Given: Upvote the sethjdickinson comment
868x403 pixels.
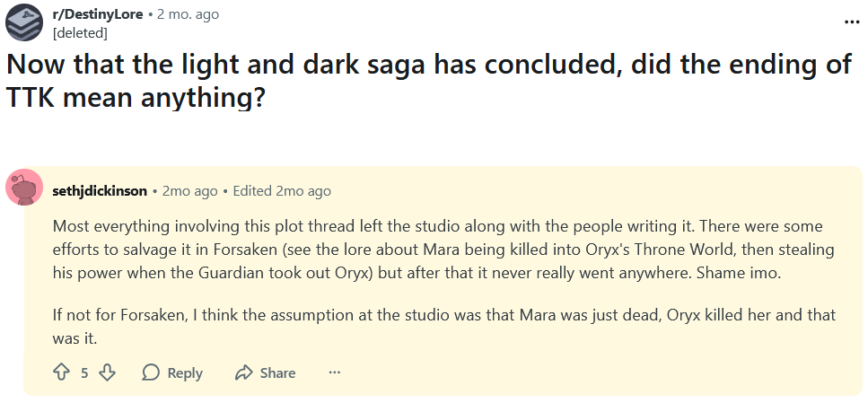Looking at the screenshot, I should 62,372.
